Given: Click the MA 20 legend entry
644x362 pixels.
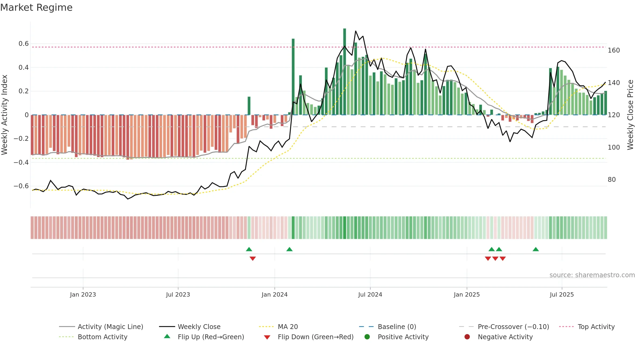Looking at the screenshot, I should (279, 327).
